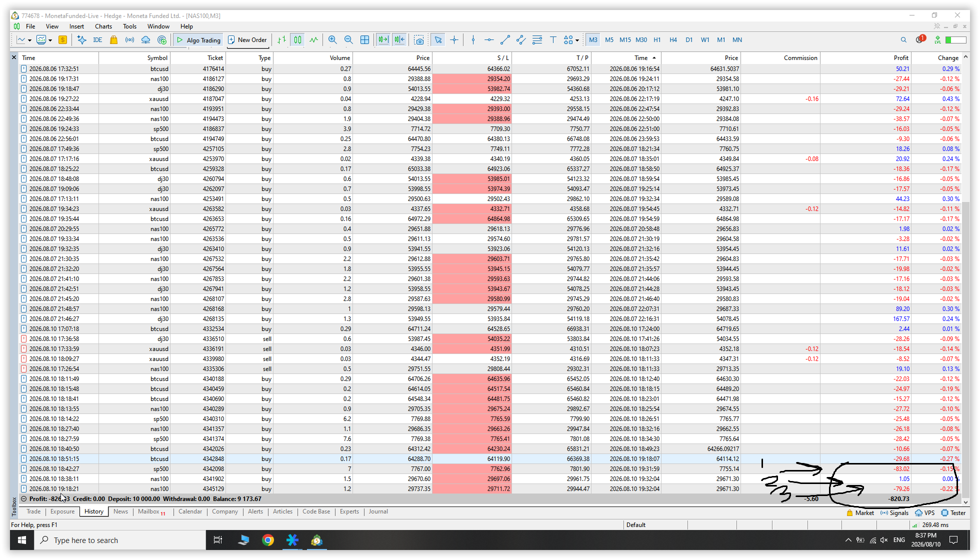The height and width of the screenshot is (560, 980).
Task: Click the Windows Start button
Action: (x=22, y=540)
